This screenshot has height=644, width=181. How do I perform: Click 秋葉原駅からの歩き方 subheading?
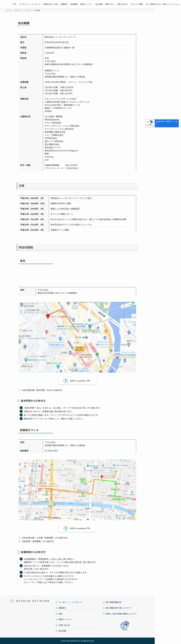pyautogui.click(x=33, y=552)
